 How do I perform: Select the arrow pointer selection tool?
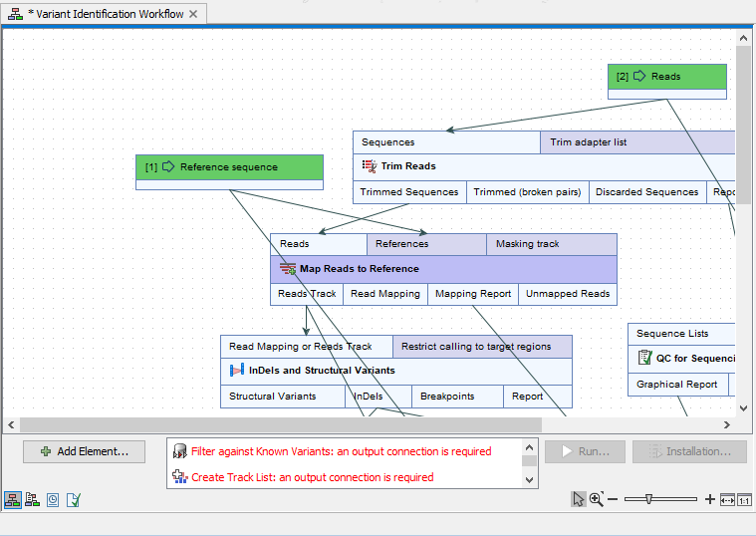tap(578, 499)
